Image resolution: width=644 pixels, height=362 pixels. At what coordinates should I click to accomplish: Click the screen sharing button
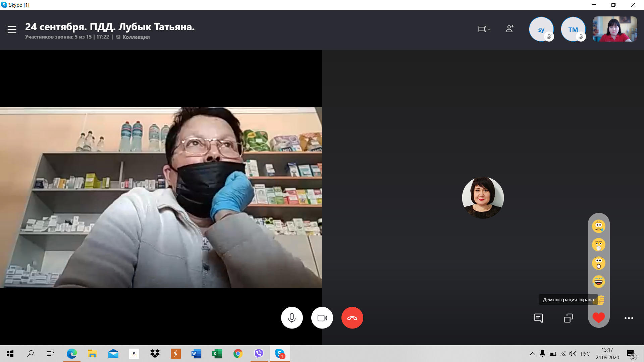click(x=568, y=318)
